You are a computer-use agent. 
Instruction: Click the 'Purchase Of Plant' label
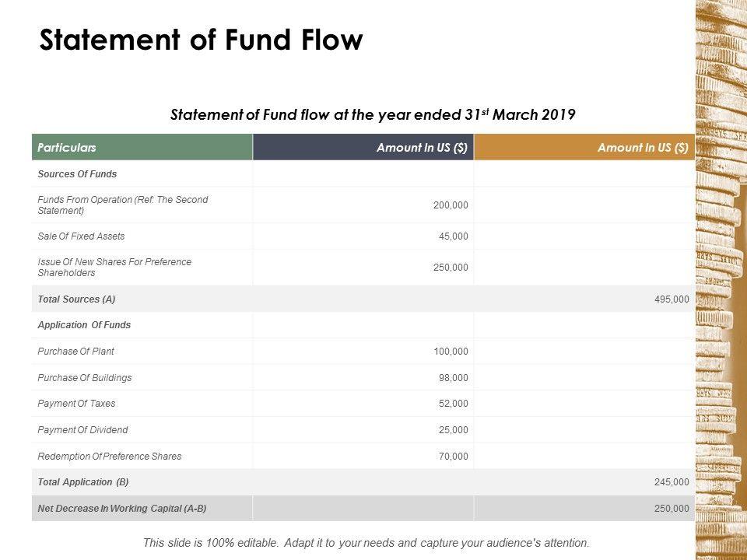click(x=75, y=352)
